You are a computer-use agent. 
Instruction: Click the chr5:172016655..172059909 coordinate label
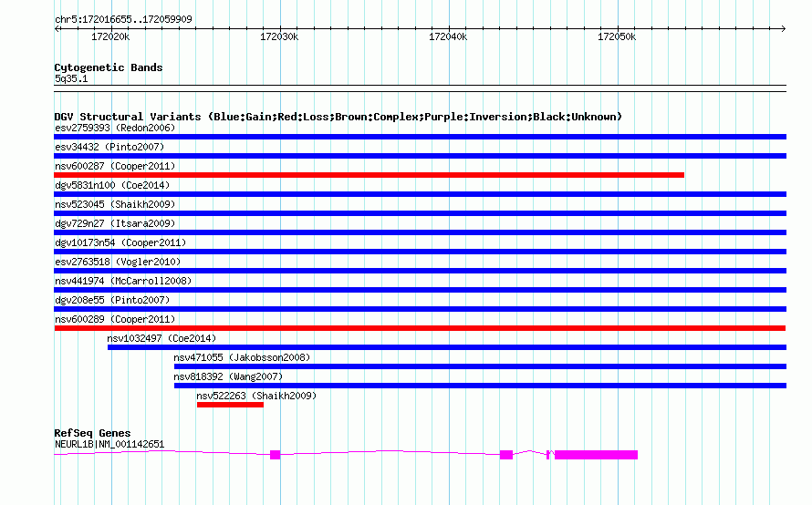tap(123, 19)
